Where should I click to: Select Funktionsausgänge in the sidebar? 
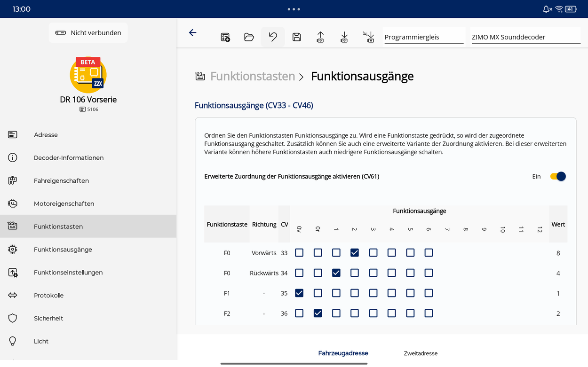[x=63, y=250]
